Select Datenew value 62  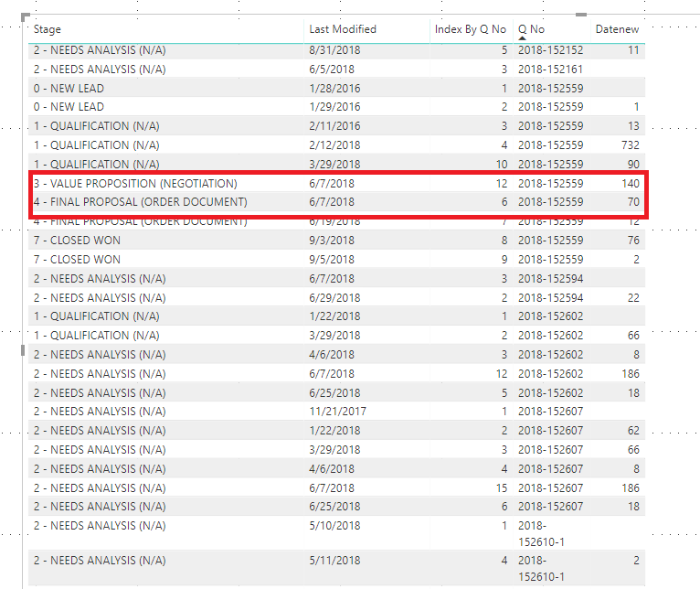pos(633,431)
